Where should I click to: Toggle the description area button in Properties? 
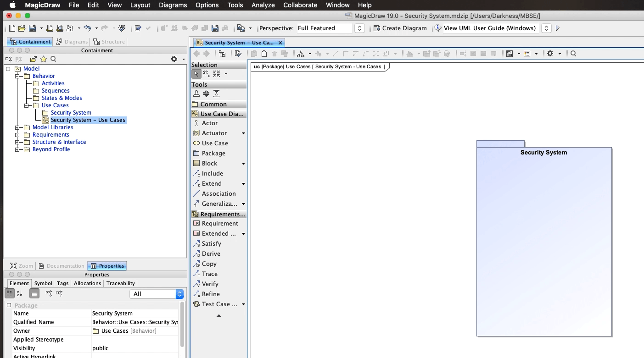pyautogui.click(x=34, y=294)
